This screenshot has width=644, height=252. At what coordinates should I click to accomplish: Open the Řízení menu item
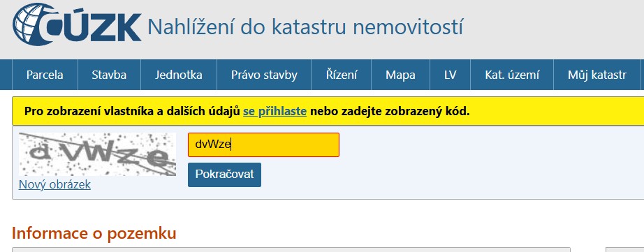(x=342, y=75)
